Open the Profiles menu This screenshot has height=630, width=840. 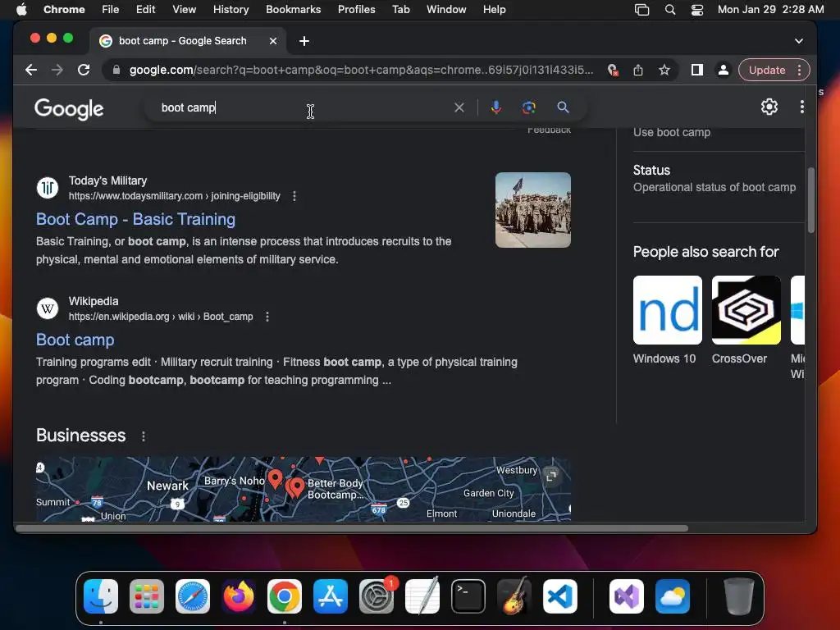(356, 9)
